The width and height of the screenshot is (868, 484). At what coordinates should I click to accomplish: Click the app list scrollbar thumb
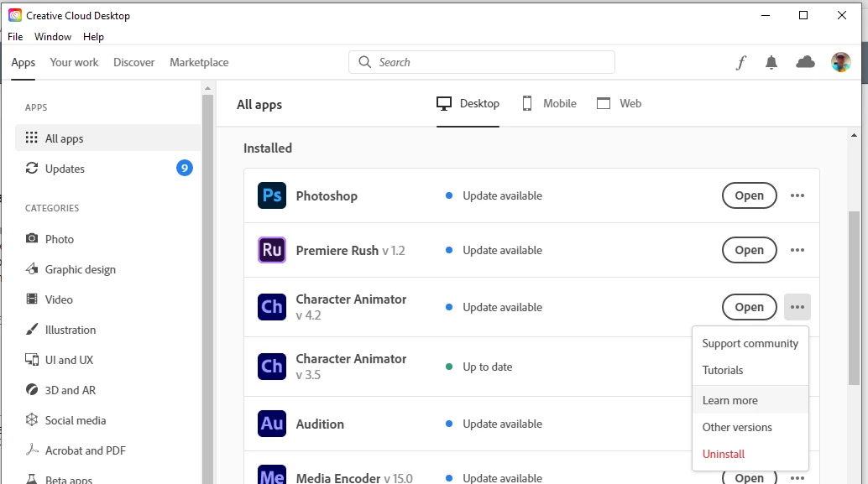coord(854,298)
